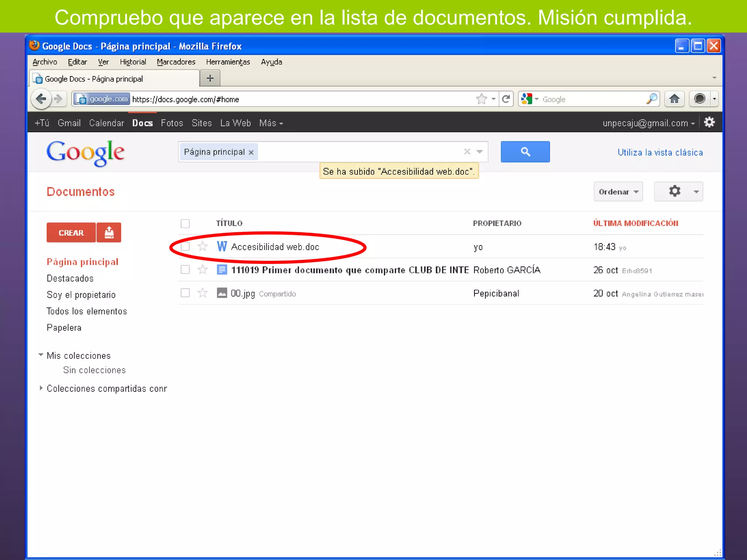Click the image icon of 00.jpg

222,293
